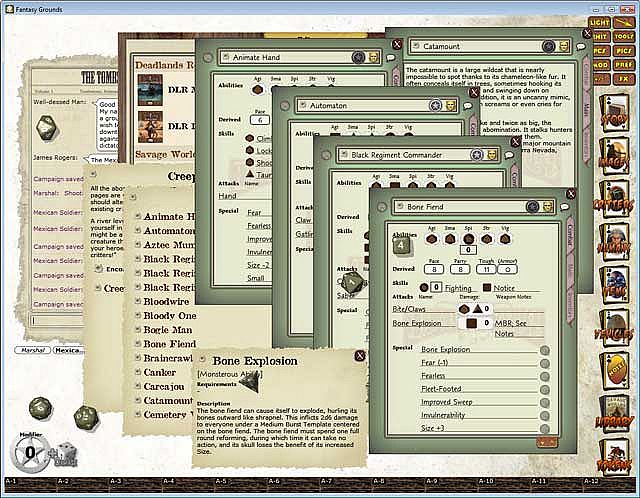Click the LIGHT button in top toolbar
The height and width of the screenshot is (498, 640).
600,21
